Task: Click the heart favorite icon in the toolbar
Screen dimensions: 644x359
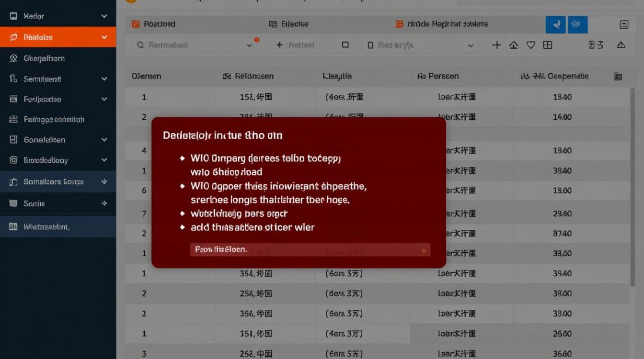Action: (x=530, y=45)
